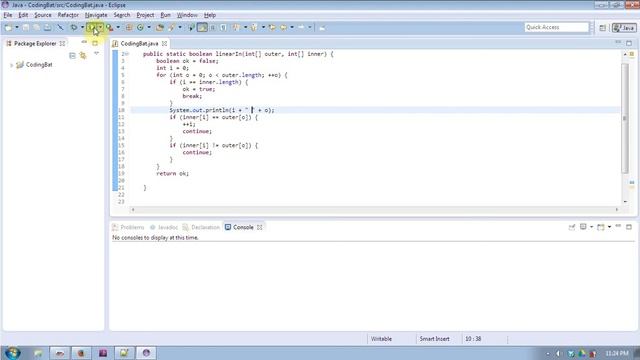This screenshot has height=360, width=640.
Task: Open the File menu
Action: [x=8, y=15]
